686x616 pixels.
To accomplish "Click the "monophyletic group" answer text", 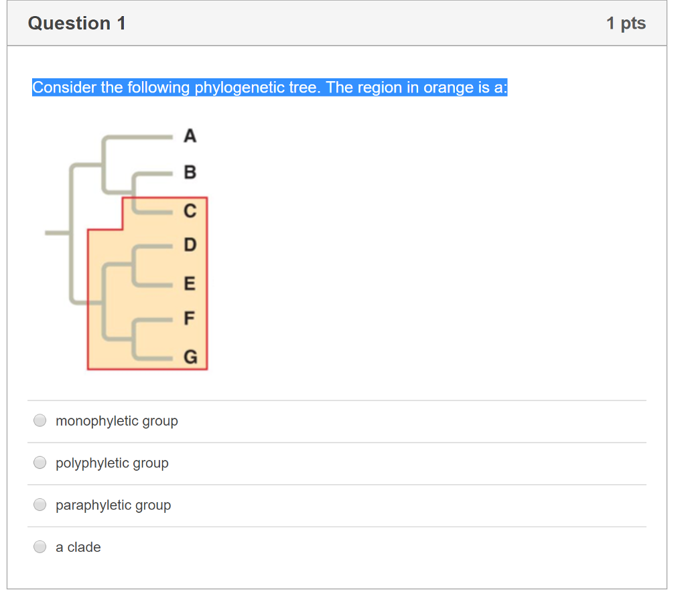I will [117, 421].
